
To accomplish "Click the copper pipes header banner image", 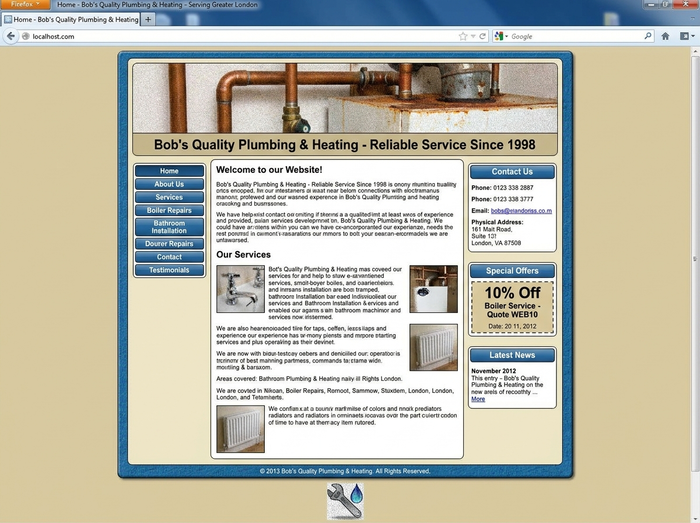I will 345,98.
